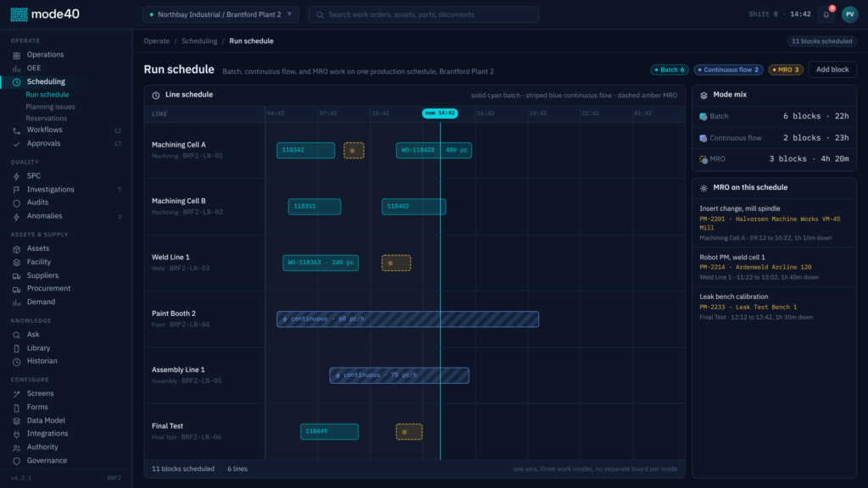The image size is (868, 488).
Task: Select the continuous 75 pc/h Assembly block
Action: [x=399, y=375]
